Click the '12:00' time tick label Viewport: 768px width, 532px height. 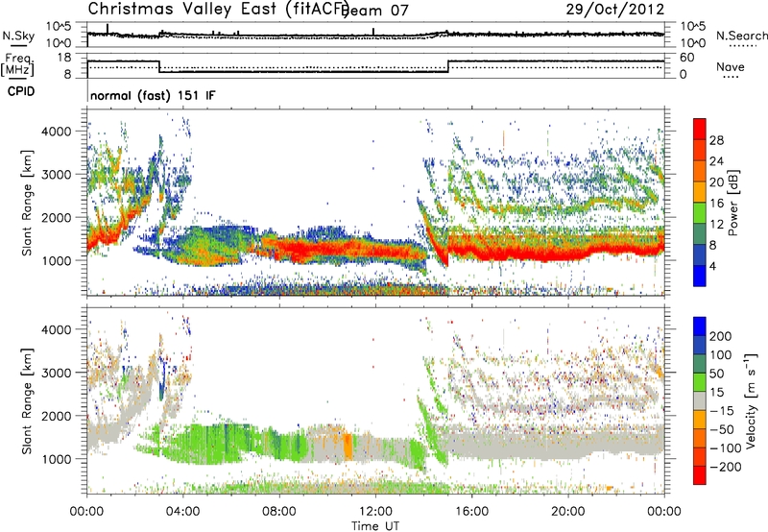click(x=375, y=512)
